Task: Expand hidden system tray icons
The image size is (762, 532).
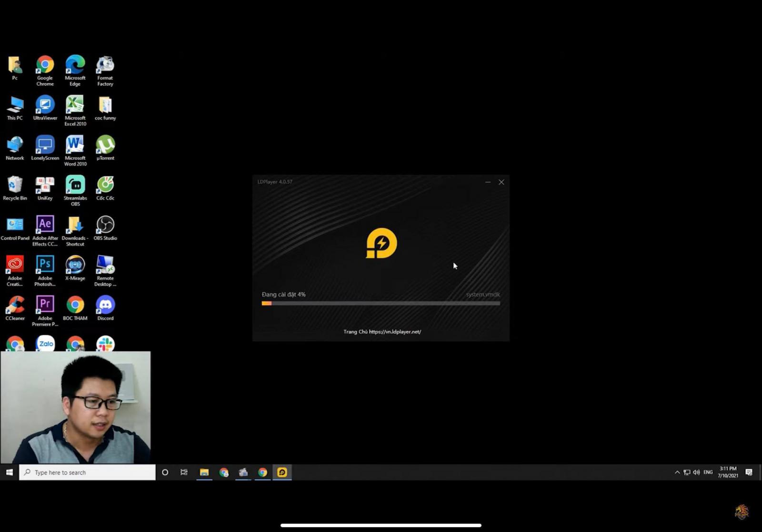Action: [677, 472]
